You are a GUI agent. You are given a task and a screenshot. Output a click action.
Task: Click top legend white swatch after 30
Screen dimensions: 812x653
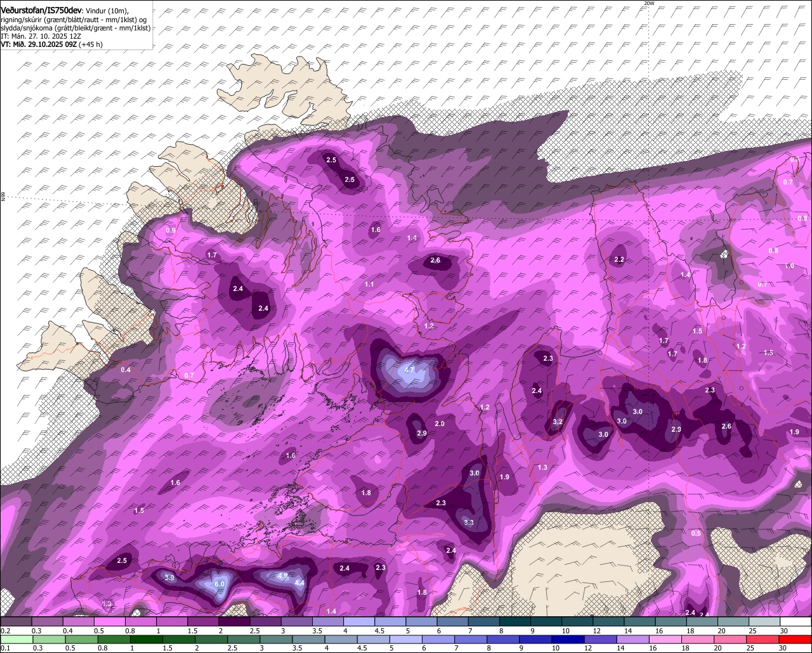click(x=796, y=621)
